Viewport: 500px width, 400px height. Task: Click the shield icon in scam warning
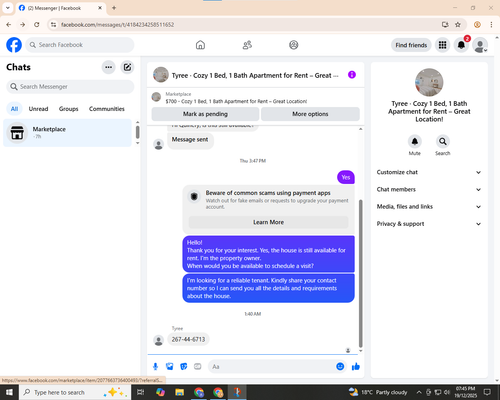coord(194,197)
